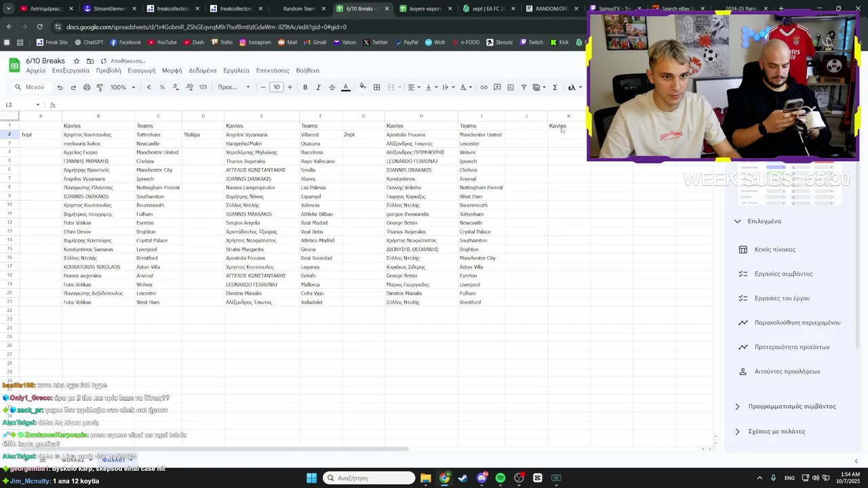The width and height of the screenshot is (868, 488).
Task: Create a filter with funnel icon
Action: [524, 87]
